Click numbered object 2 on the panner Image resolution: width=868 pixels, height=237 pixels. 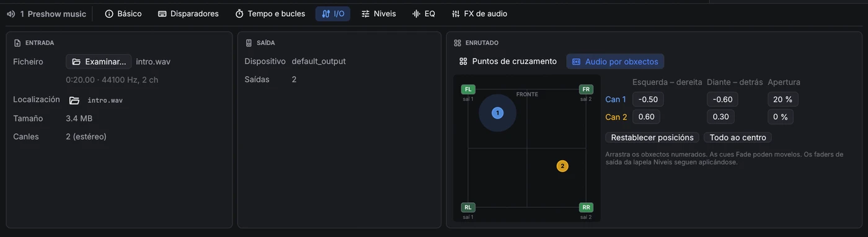click(562, 166)
